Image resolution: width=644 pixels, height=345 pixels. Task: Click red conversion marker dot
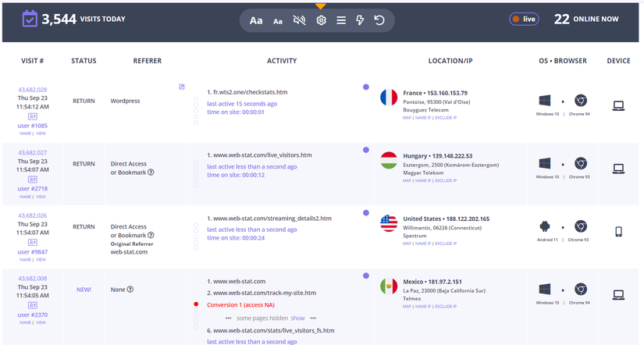point(196,304)
